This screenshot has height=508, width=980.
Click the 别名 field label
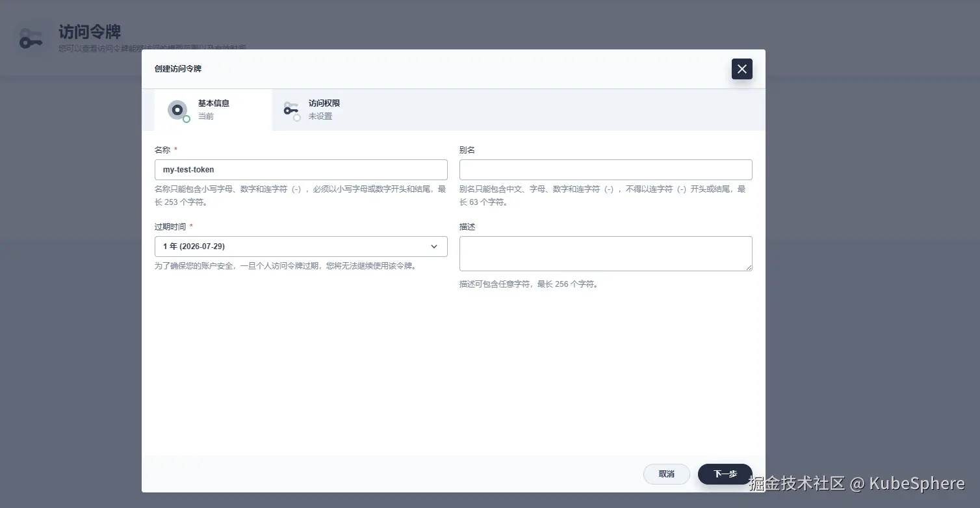467,150
